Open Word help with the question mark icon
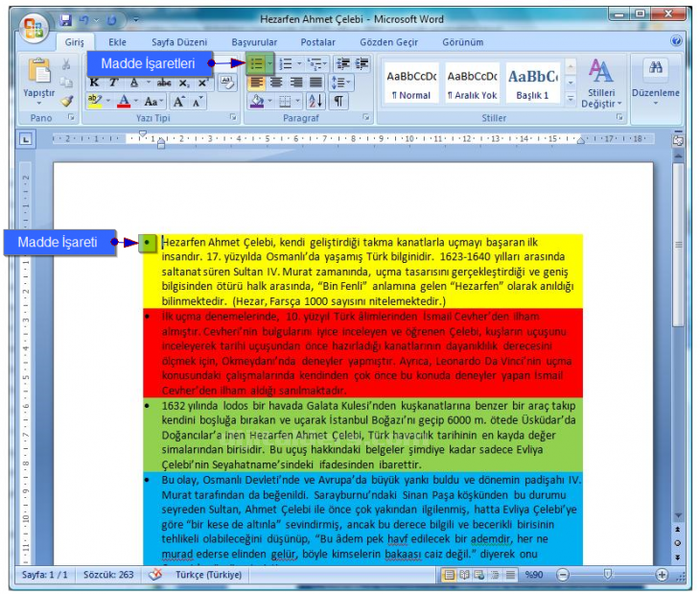700x594 pixels. pyautogui.click(x=676, y=41)
